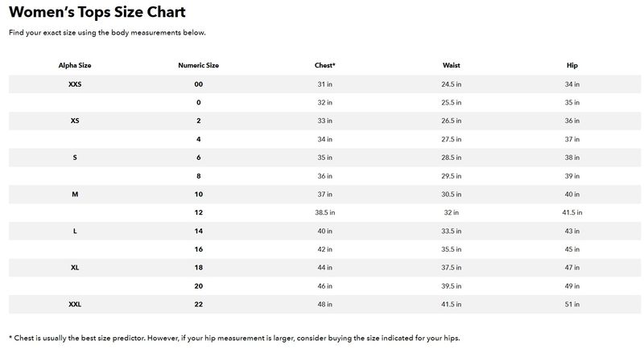644x349 pixels.
Task: Click numeric size 22 cell
Action: click(198, 304)
